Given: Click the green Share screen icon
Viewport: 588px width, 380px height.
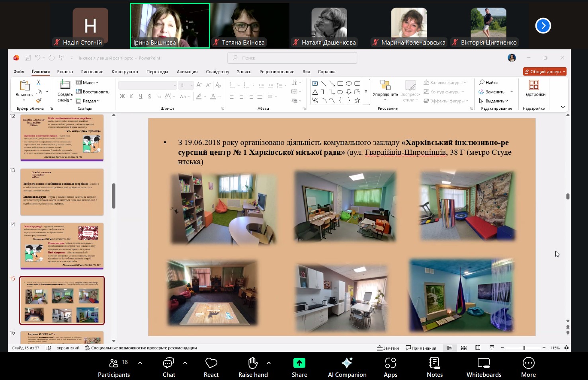Looking at the screenshot, I should coord(299,363).
